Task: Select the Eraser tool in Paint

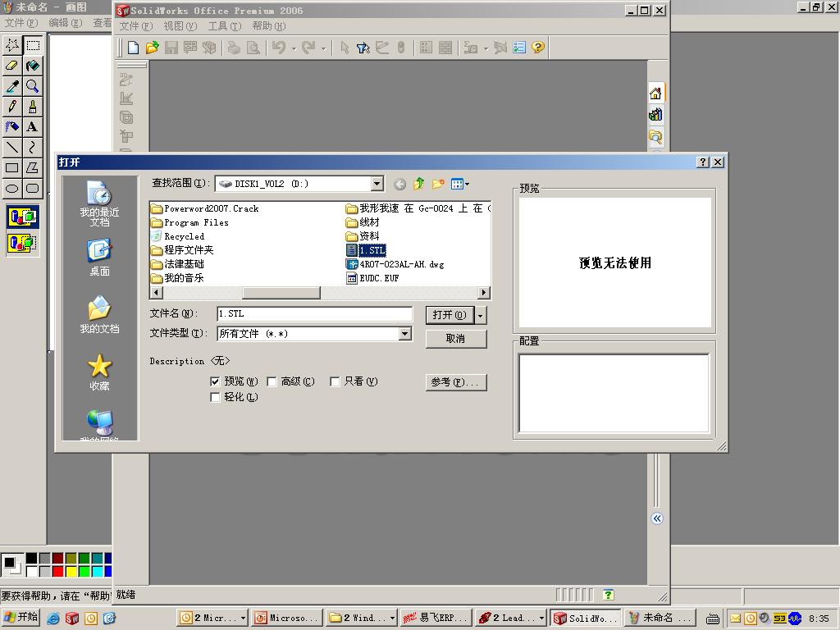Action: [x=12, y=66]
